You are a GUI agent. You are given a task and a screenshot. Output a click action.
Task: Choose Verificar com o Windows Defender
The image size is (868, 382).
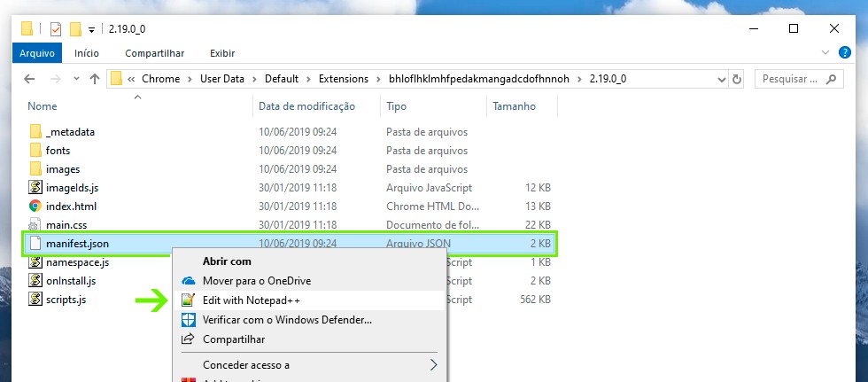click(x=286, y=320)
